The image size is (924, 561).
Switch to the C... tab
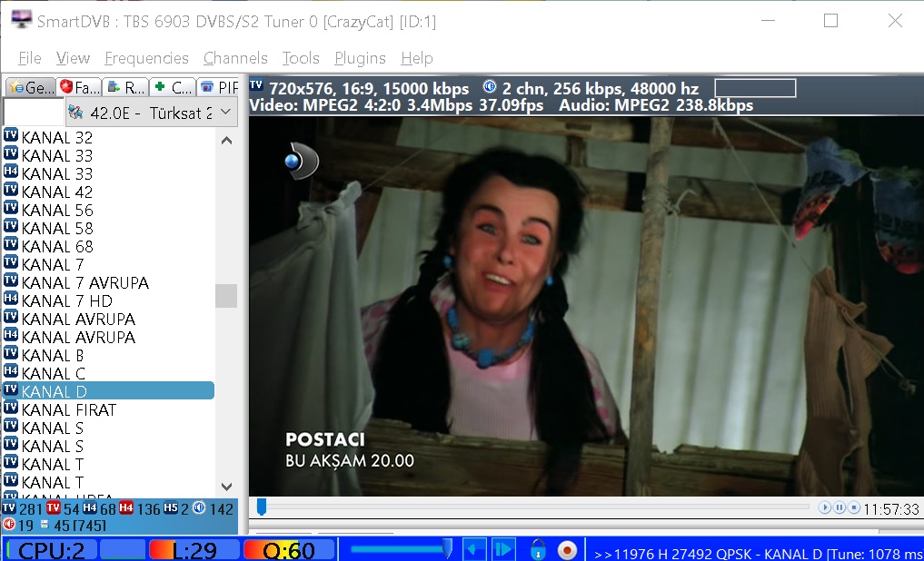tap(173, 88)
